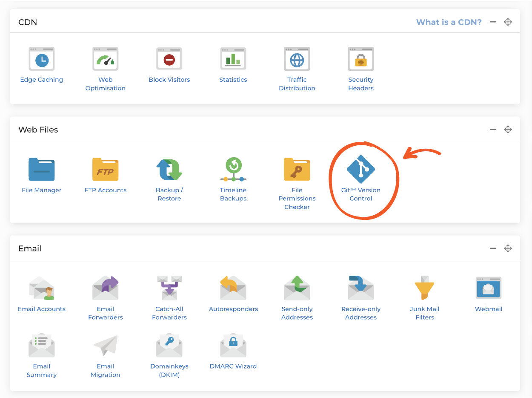Click the Domainkeys (DKIM) text link
This screenshot has height=398, width=532.
pyautogui.click(x=169, y=370)
